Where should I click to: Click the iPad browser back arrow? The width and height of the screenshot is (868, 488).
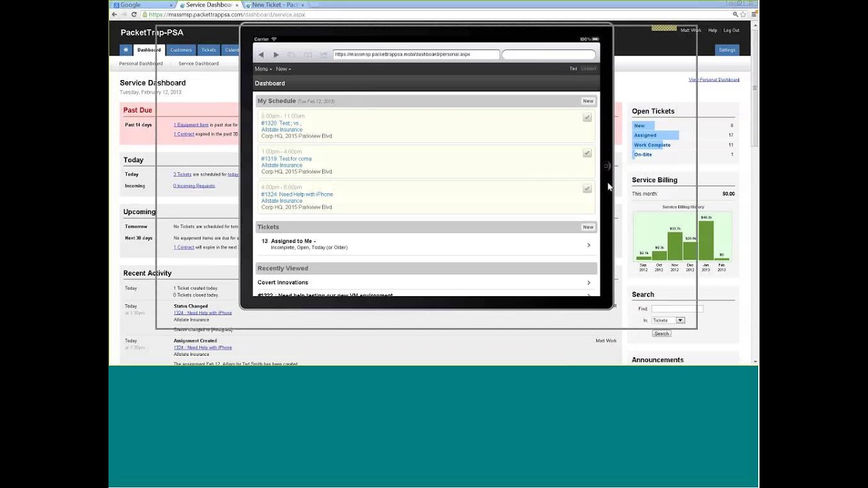pyautogui.click(x=261, y=55)
